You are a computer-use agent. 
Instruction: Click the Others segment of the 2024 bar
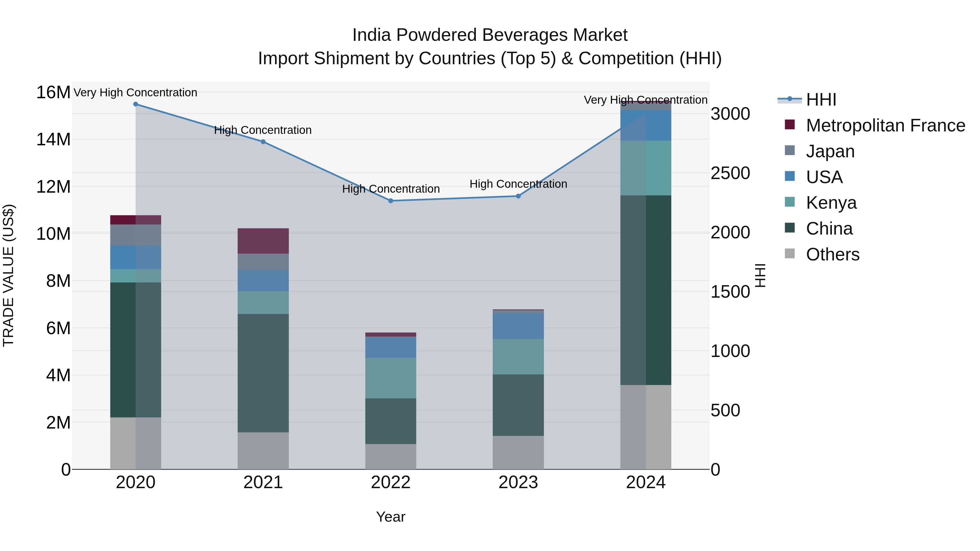tap(646, 427)
